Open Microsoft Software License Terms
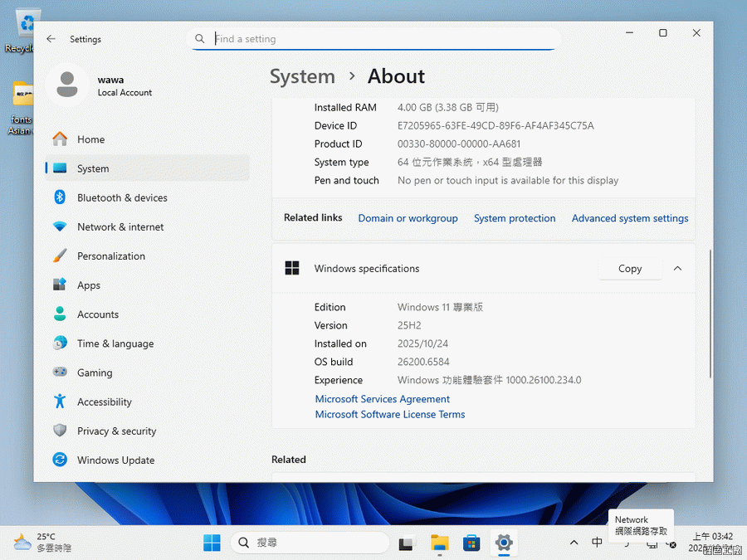The image size is (747, 560). 390,415
